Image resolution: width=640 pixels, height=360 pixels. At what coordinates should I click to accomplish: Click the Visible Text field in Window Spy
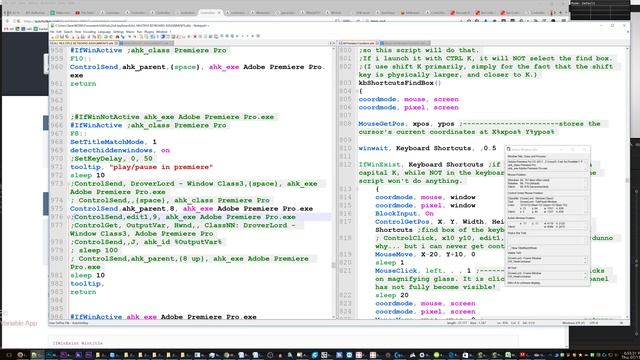click(x=547, y=260)
